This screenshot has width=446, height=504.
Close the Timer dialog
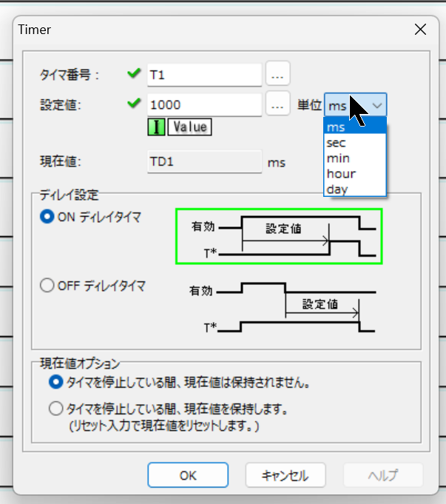(x=420, y=30)
